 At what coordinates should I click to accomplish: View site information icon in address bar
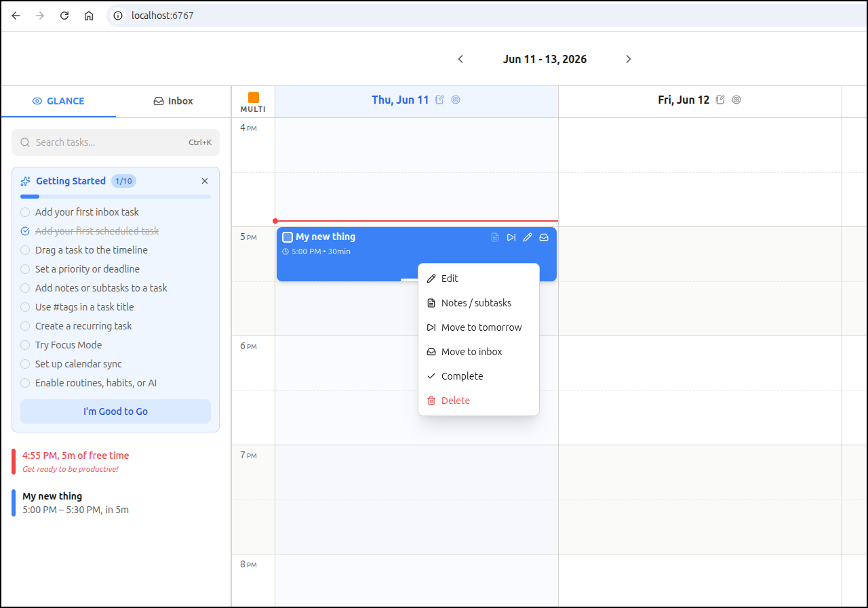tap(118, 16)
